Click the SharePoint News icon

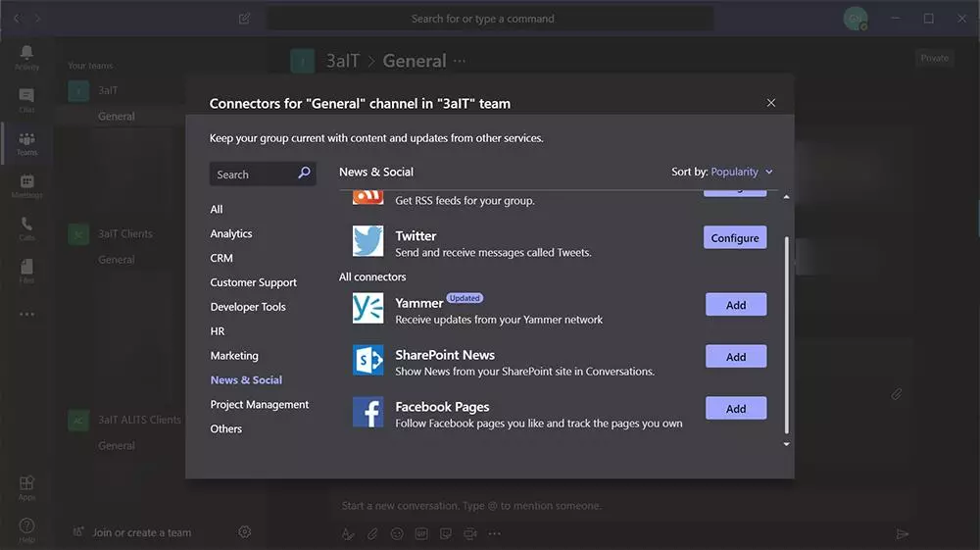click(x=368, y=360)
